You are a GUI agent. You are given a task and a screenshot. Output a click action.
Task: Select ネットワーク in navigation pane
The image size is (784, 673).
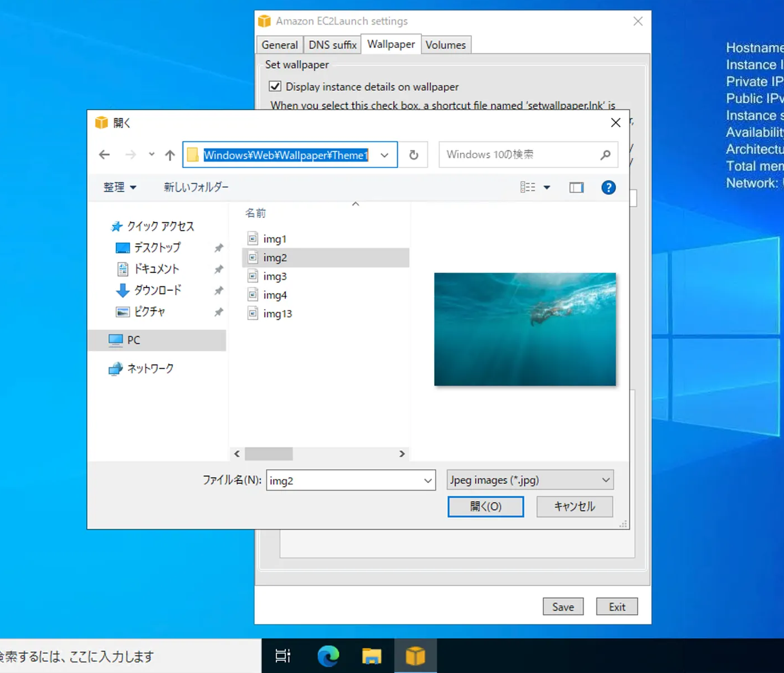tap(142, 369)
